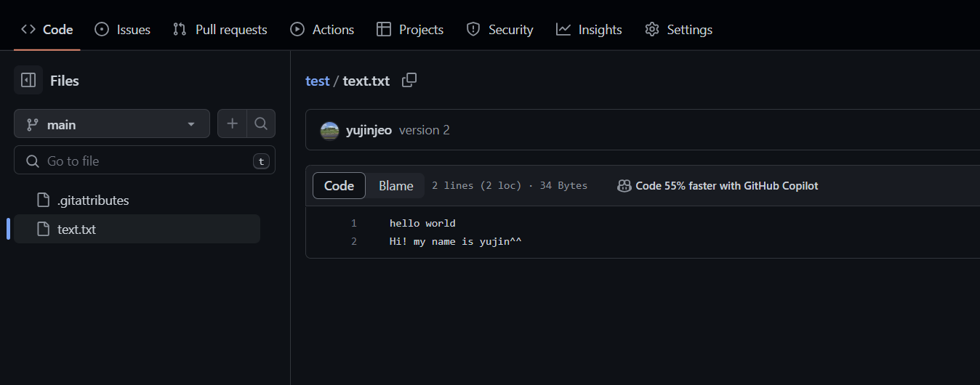
Task: Open the Pull requests tab
Action: click(220, 30)
